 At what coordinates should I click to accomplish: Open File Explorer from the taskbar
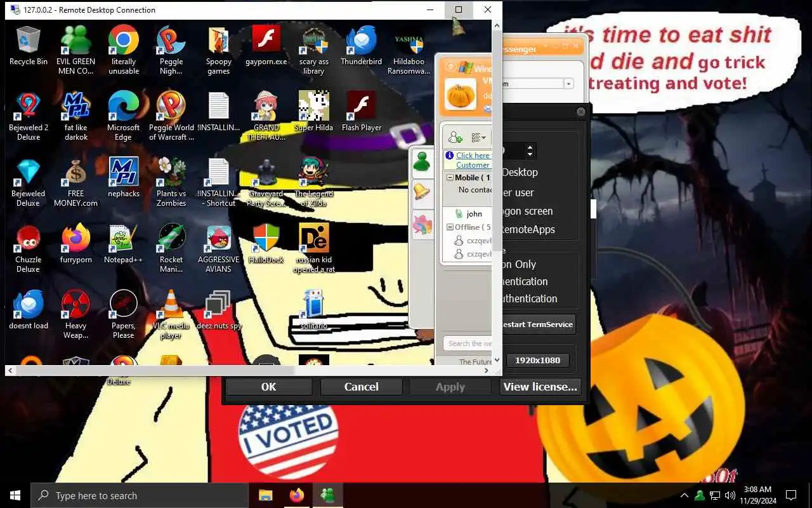coord(266,495)
